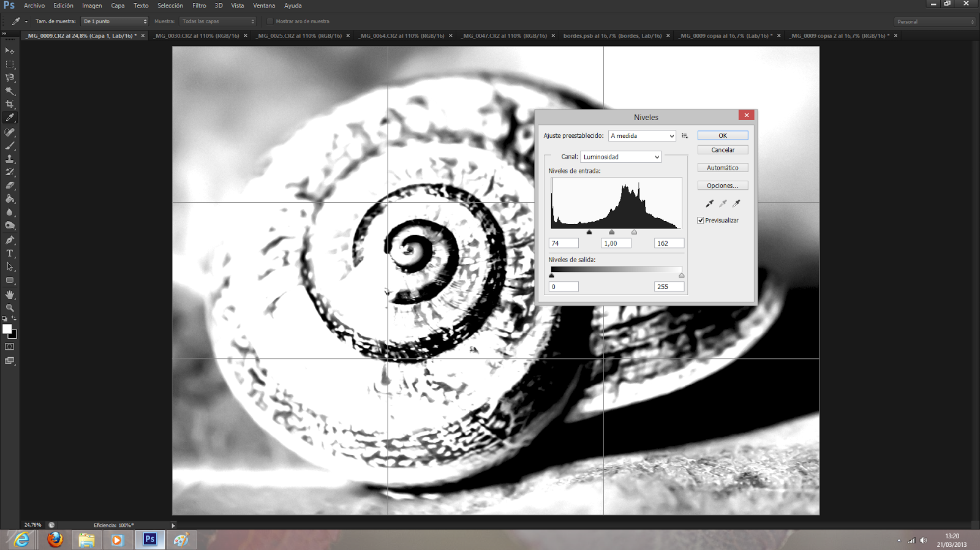This screenshot has width=980, height=550.
Task: Select the Move tool
Action: coord(10,51)
